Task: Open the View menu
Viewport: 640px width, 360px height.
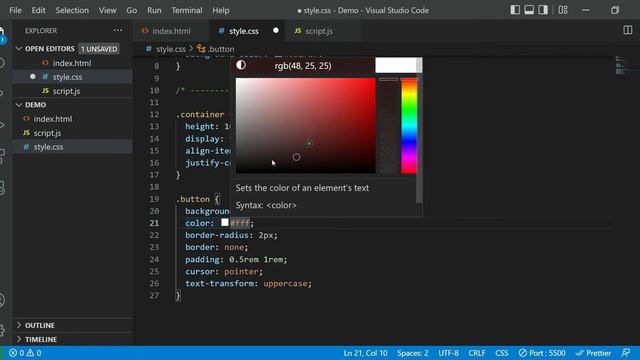Action: tap(107, 10)
